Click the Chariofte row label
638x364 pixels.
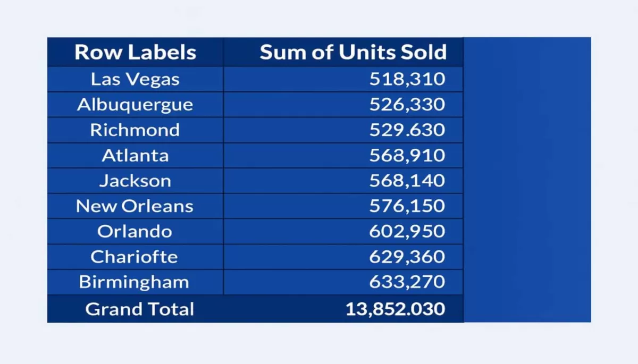click(135, 257)
